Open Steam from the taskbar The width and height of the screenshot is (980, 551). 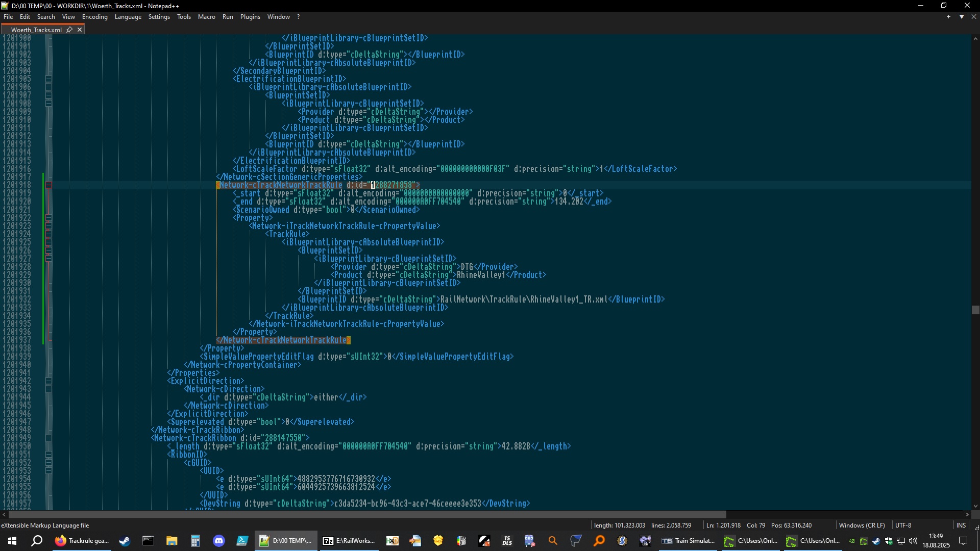(125, 541)
